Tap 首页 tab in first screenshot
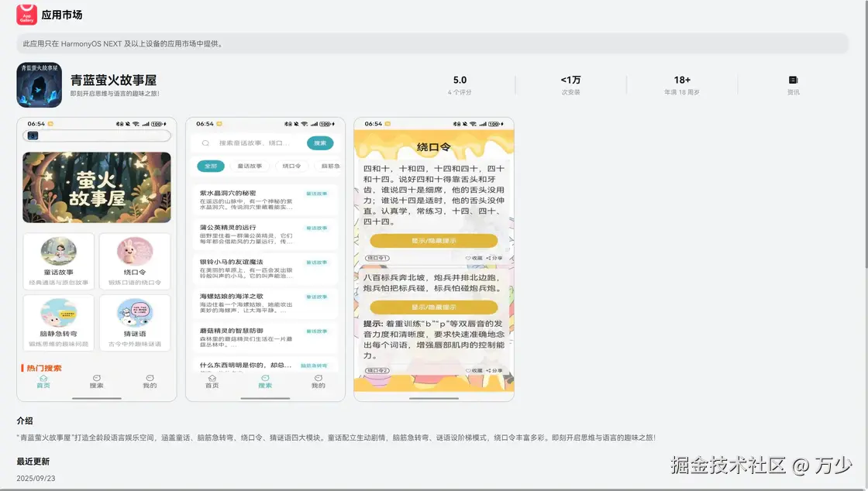 pos(43,382)
